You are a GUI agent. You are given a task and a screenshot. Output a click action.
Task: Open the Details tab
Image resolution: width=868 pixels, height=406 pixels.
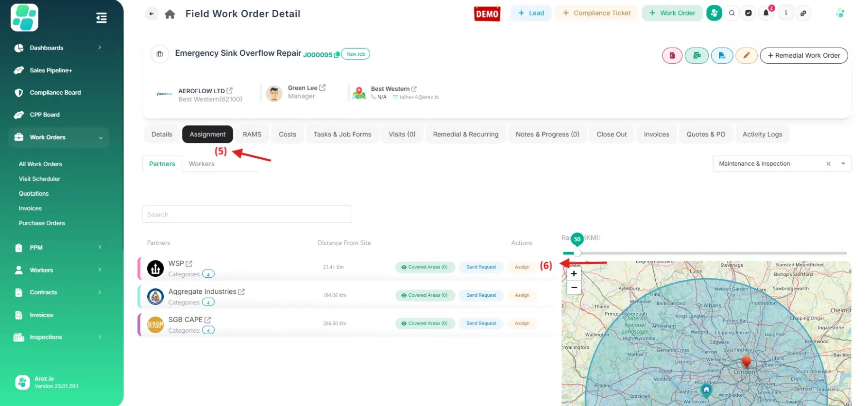[x=162, y=135]
